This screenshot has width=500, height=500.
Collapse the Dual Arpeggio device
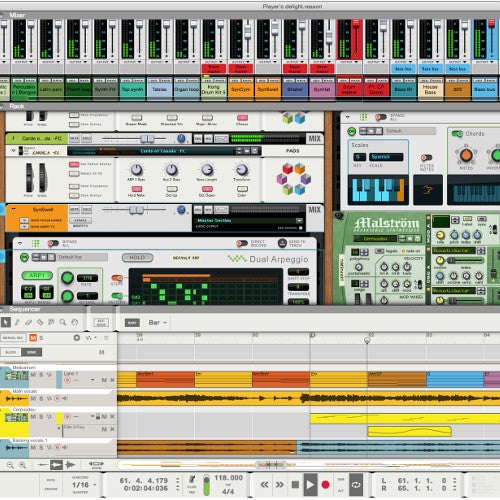click(20, 243)
